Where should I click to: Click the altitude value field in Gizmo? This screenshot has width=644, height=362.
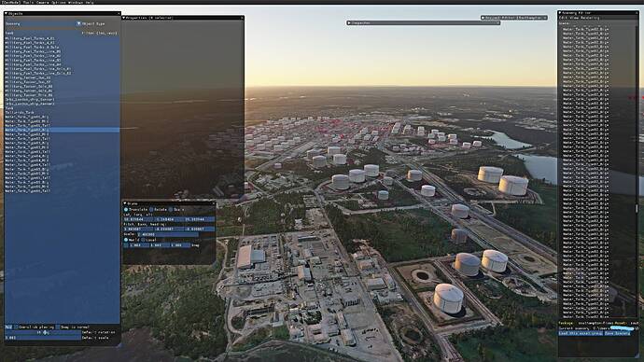tap(200, 219)
